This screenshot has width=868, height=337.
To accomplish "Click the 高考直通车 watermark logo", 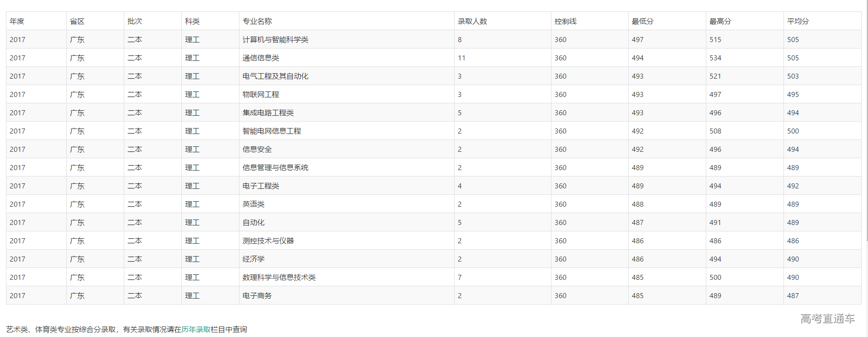I will coord(827,319).
